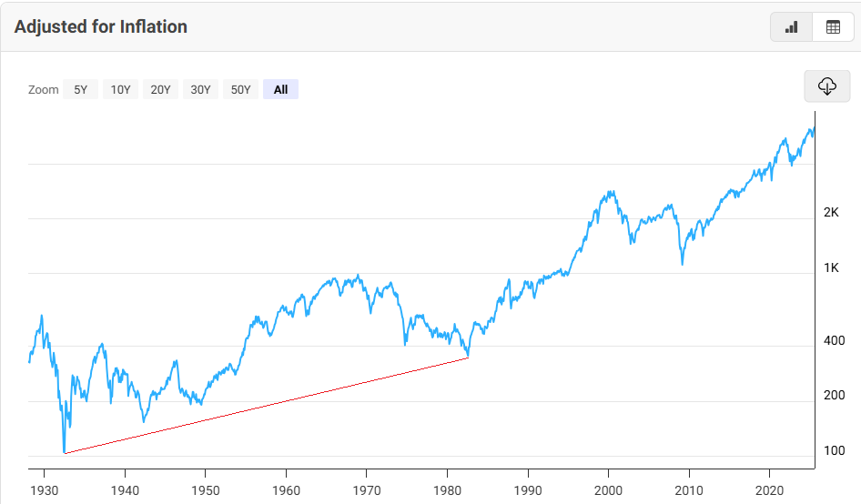Show All years of data
This screenshot has height=504, width=861.
[x=280, y=89]
